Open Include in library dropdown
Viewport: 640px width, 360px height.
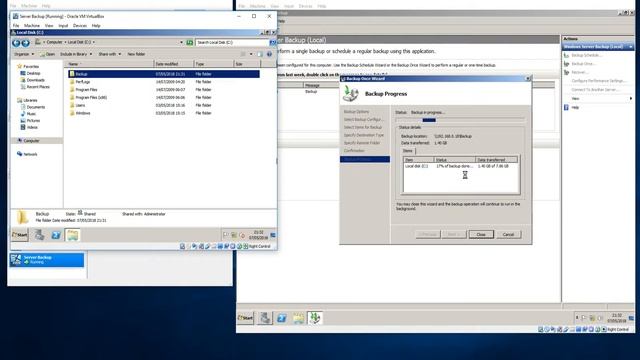[76, 54]
